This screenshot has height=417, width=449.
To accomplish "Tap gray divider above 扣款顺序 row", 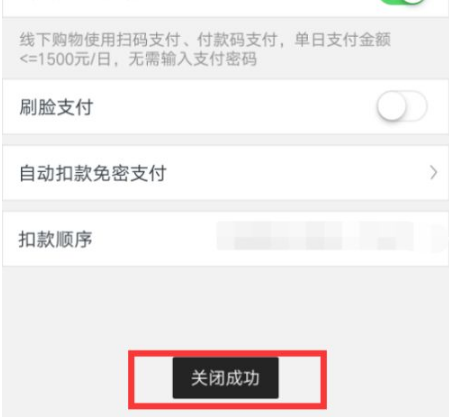I will tap(225, 206).
